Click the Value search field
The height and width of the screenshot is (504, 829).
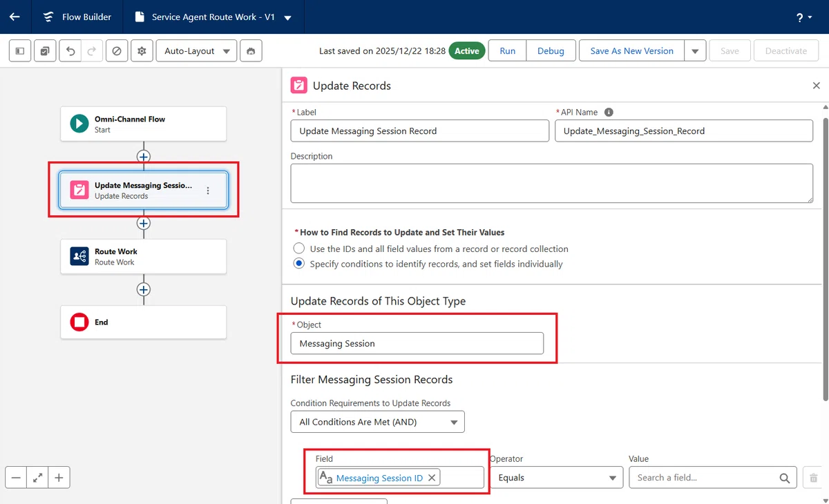[713, 478]
